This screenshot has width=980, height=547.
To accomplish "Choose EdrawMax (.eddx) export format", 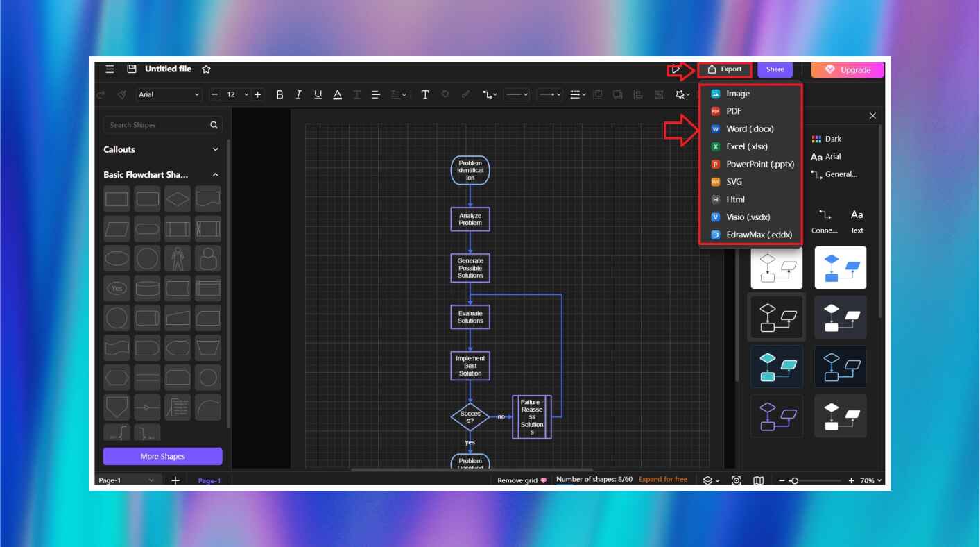I will click(x=751, y=235).
